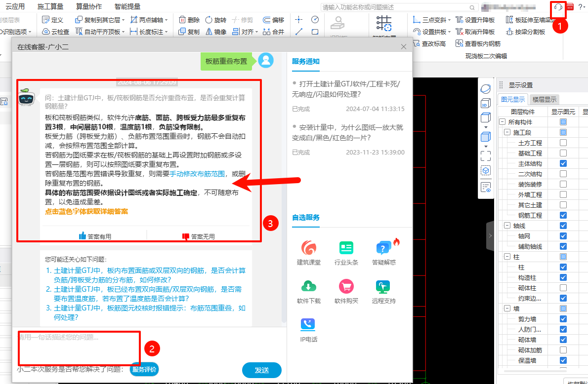Open the 算量协作 menu
This screenshot has height=384, width=588.
[89, 6]
